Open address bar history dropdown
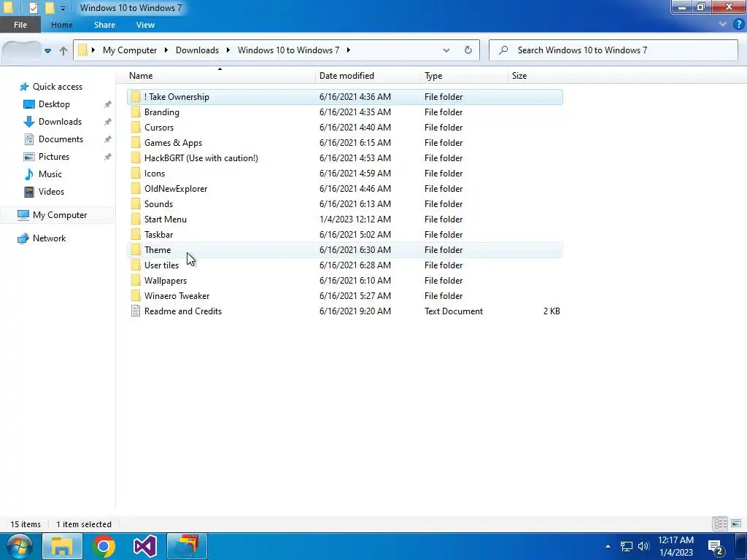This screenshot has height=560, width=747. (x=446, y=50)
